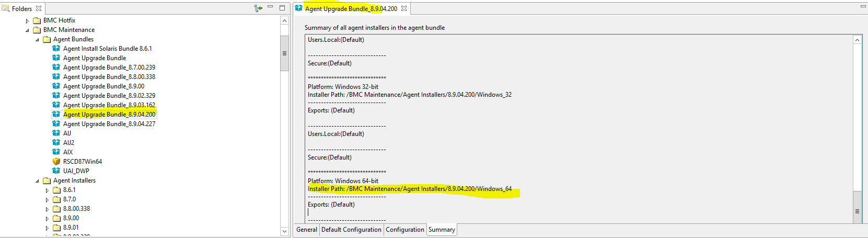The width and height of the screenshot is (868, 238).
Task: Collapse the BMC Maintenance folder
Action: [27, 30]
